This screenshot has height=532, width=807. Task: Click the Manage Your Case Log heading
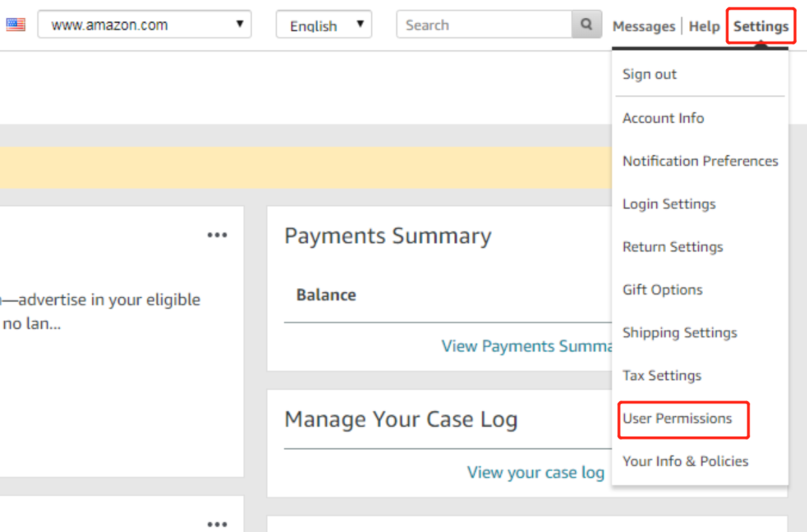401,419
